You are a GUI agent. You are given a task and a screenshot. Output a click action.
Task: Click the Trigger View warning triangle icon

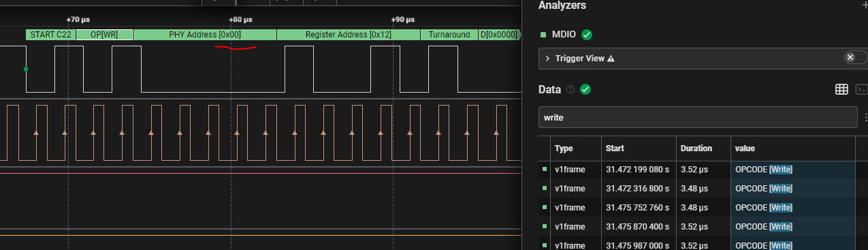coord(611,59)
